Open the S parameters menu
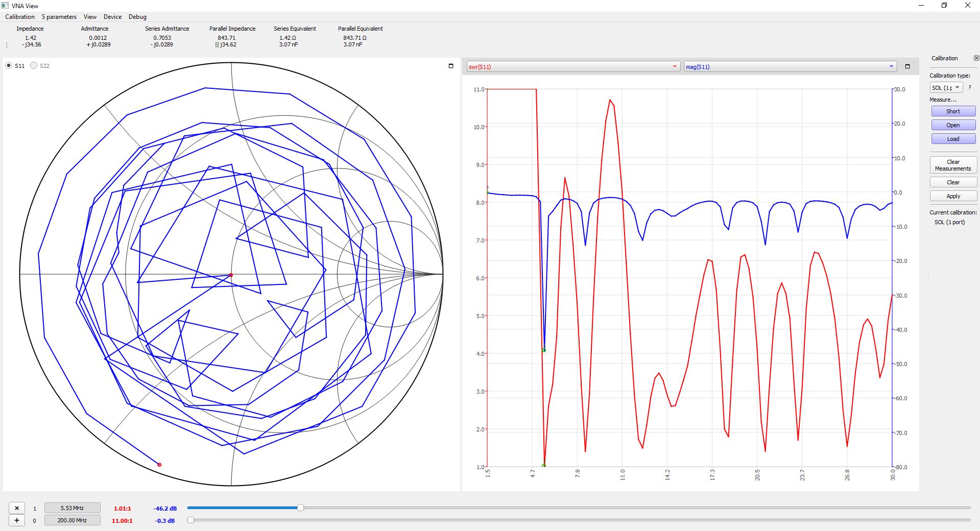Screen dimensions: 980x531 (59, 17)
